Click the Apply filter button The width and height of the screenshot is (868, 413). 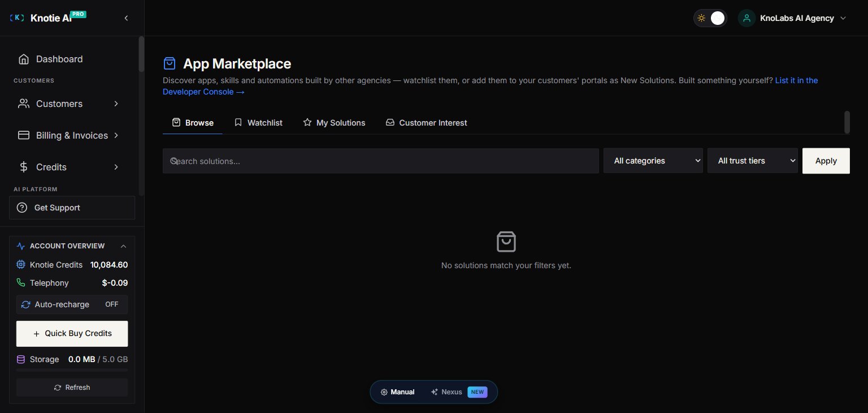point(826,161)
